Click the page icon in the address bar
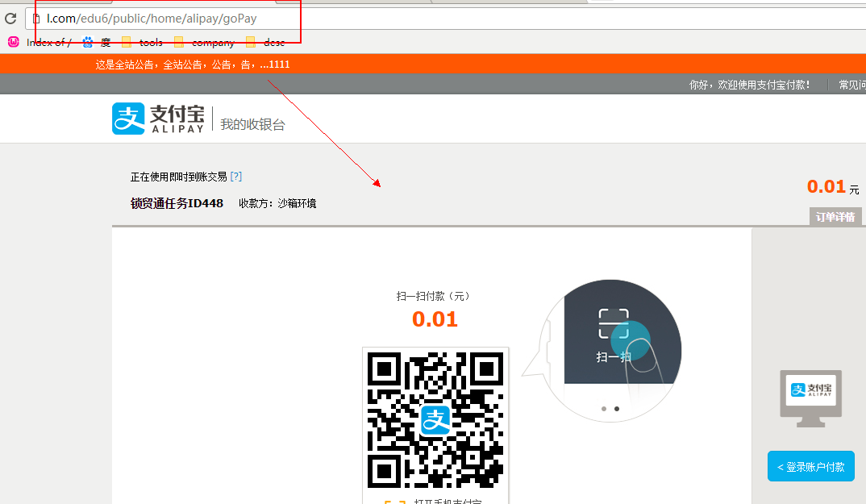The width and height of the screenshot is (866, 504). (35, 18)
